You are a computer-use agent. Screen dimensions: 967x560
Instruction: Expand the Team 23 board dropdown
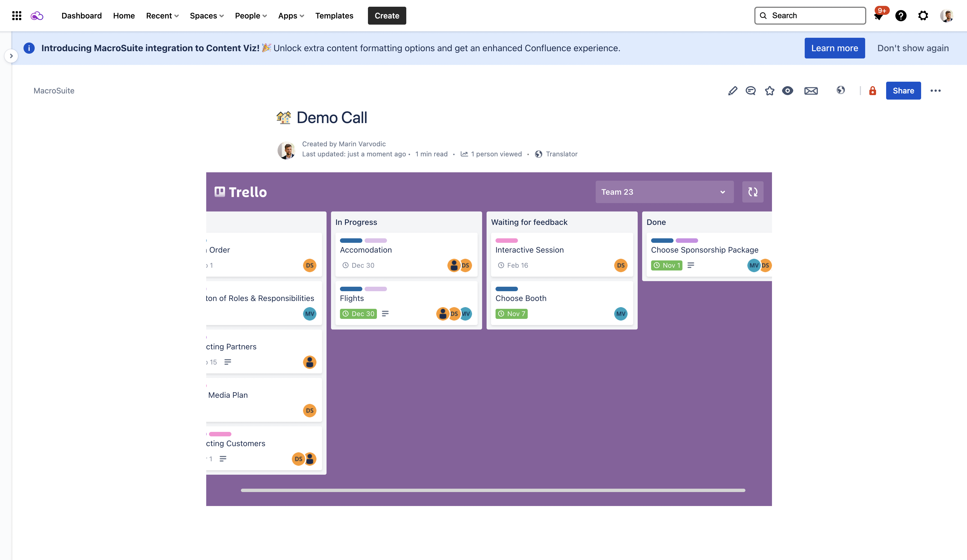pyautogui.click(x=664, y=192)
